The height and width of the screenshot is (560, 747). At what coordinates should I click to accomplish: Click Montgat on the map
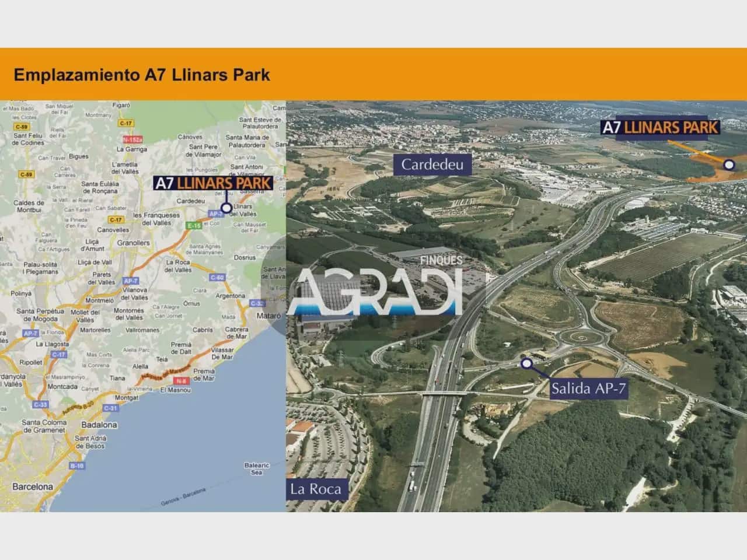[x=127, y=397]
